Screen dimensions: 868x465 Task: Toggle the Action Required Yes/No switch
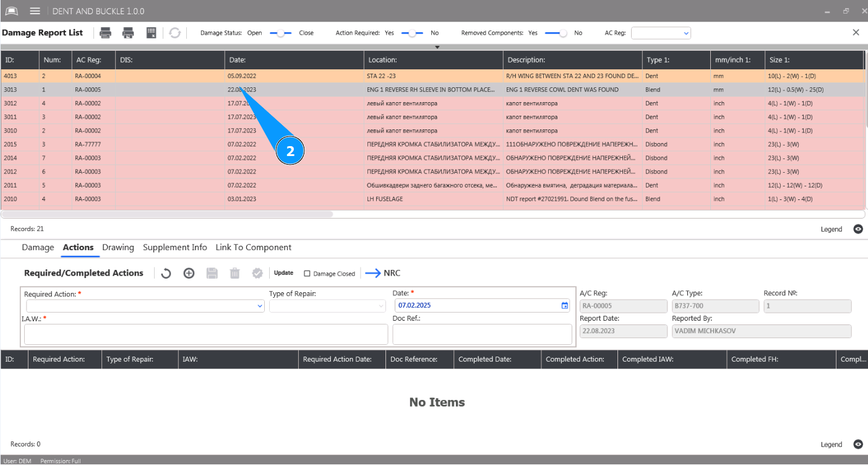(412, 33)
